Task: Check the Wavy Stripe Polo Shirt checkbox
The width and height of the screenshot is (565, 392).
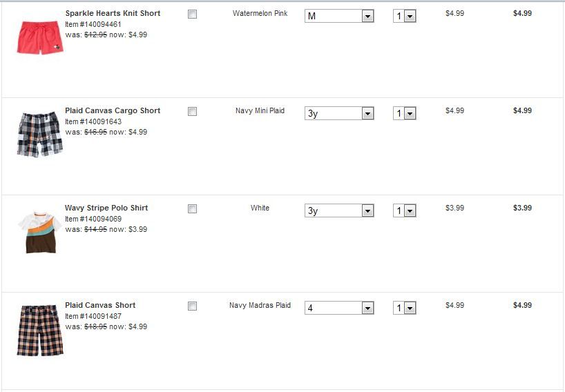Action: click(x=192, y=208)
